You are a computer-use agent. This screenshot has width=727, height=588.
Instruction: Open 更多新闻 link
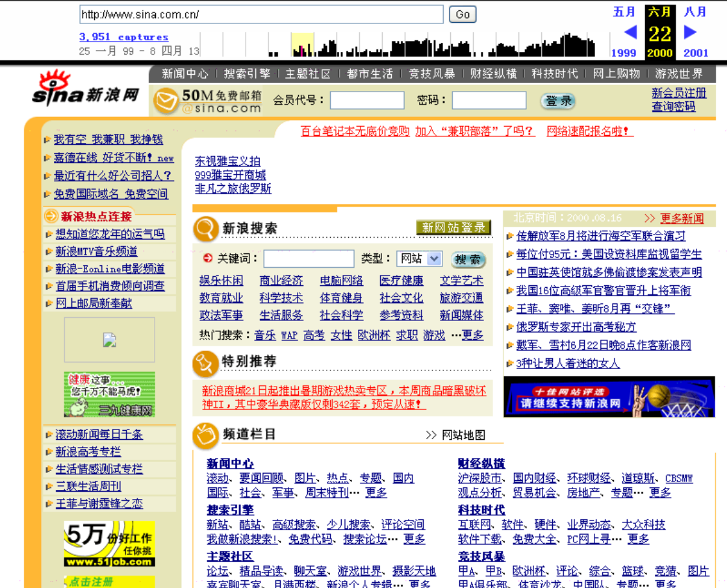click(x=682, y=218)
